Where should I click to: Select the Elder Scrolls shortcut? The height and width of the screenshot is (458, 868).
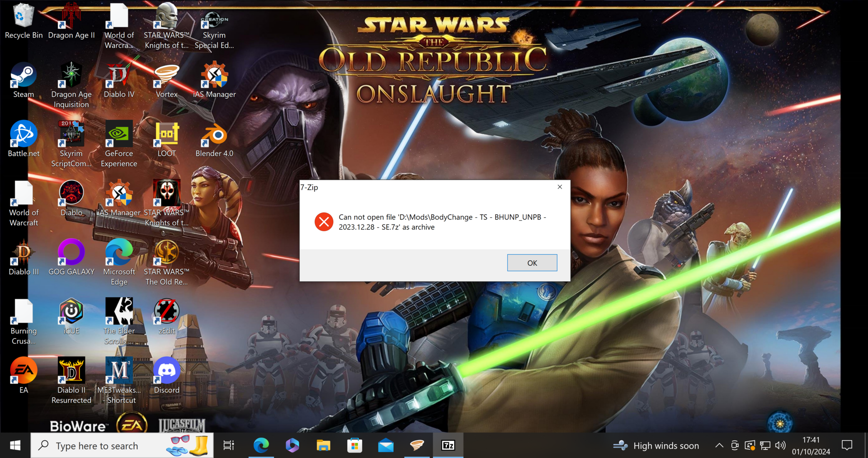tap(119, 322)
